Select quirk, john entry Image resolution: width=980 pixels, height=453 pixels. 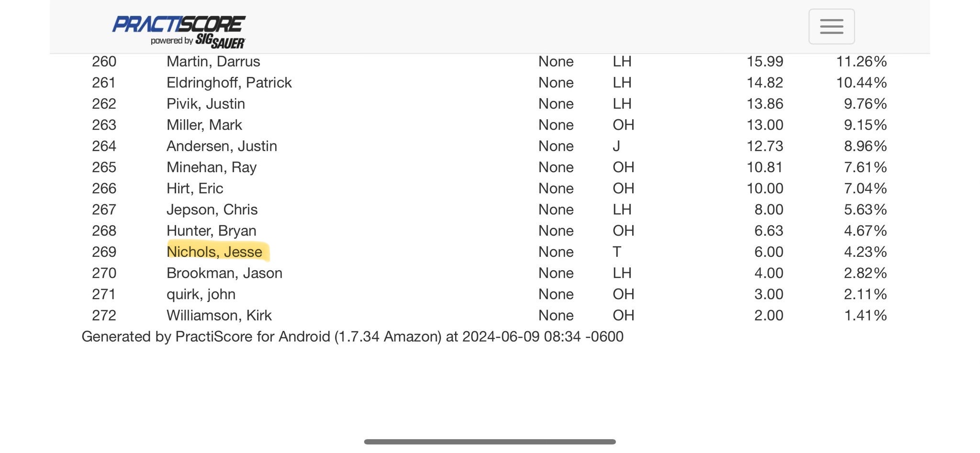tap(201, 294)
